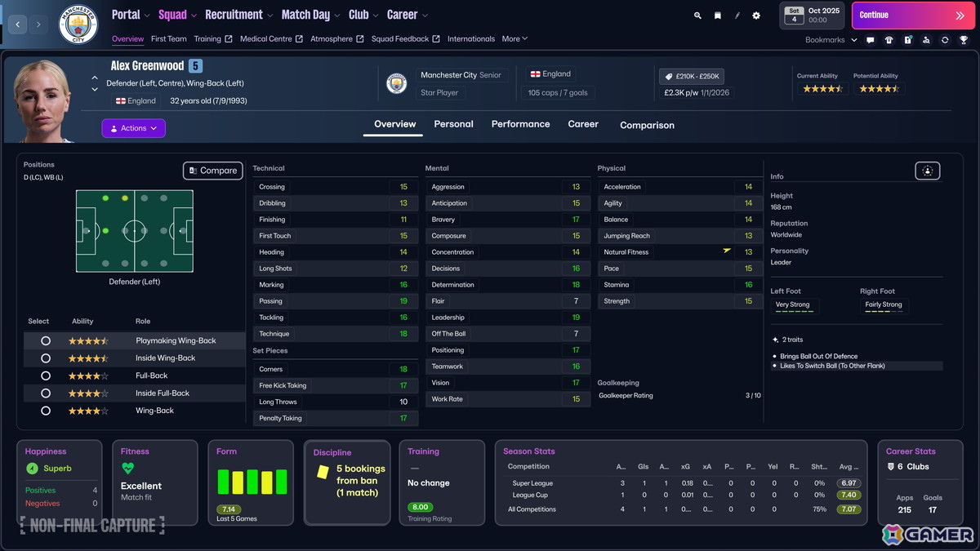Open the search magnifying glass icon
980x551 pixels.
pos(697,15)
